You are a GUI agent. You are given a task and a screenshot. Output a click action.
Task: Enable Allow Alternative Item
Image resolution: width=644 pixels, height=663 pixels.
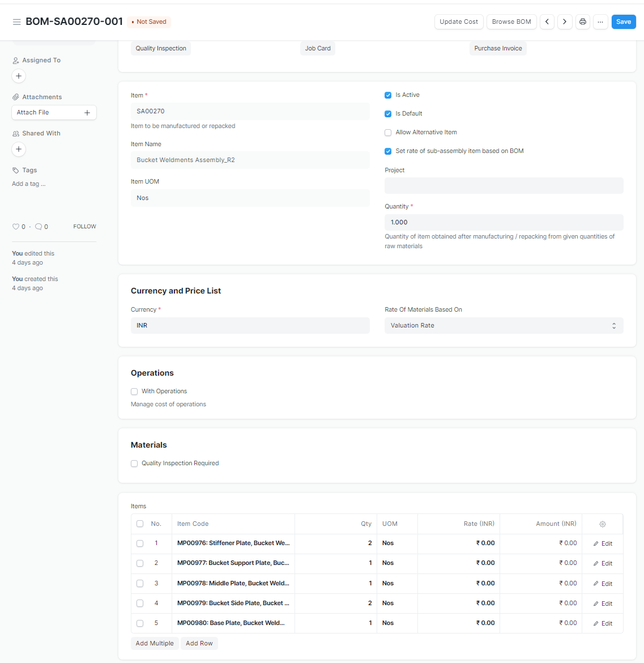click(387, 133)
